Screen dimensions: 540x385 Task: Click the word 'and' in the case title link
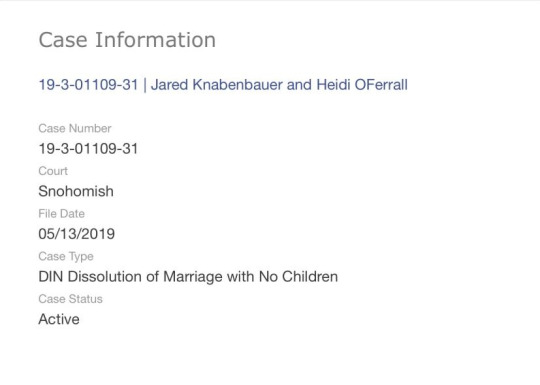(x=300, y=85)
